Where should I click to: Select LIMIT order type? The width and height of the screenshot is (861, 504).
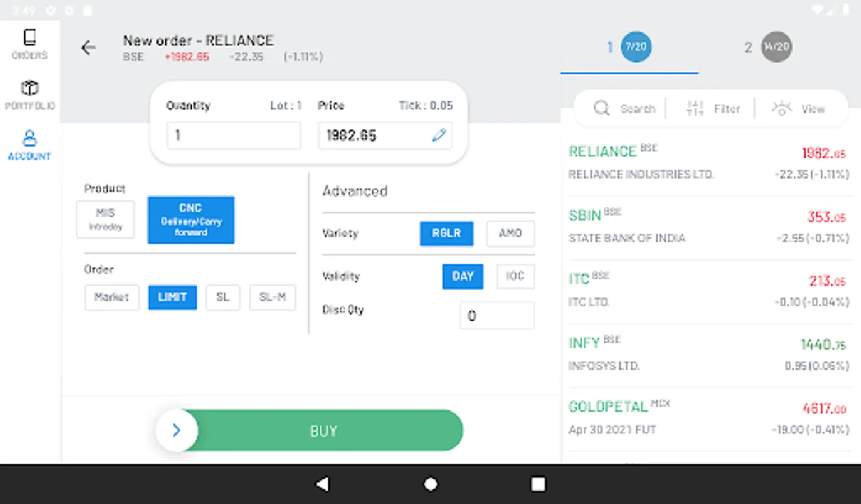(173, 297)
